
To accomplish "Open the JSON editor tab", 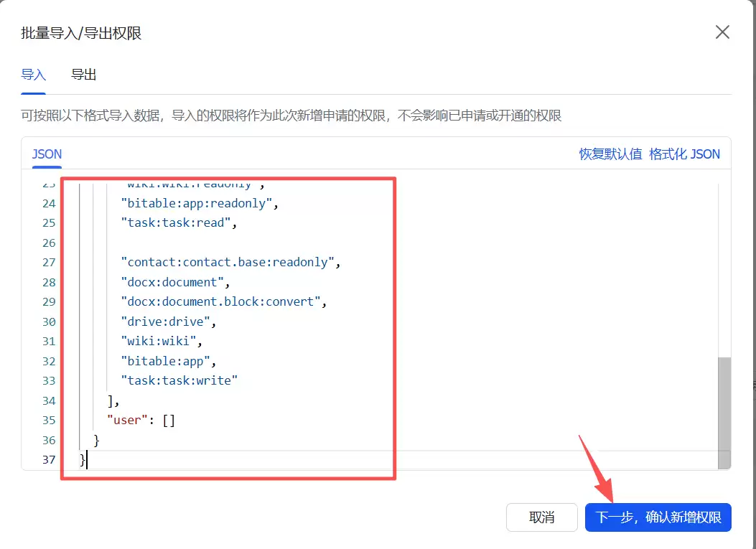I will pyautogui.click(x=47, y=154).
